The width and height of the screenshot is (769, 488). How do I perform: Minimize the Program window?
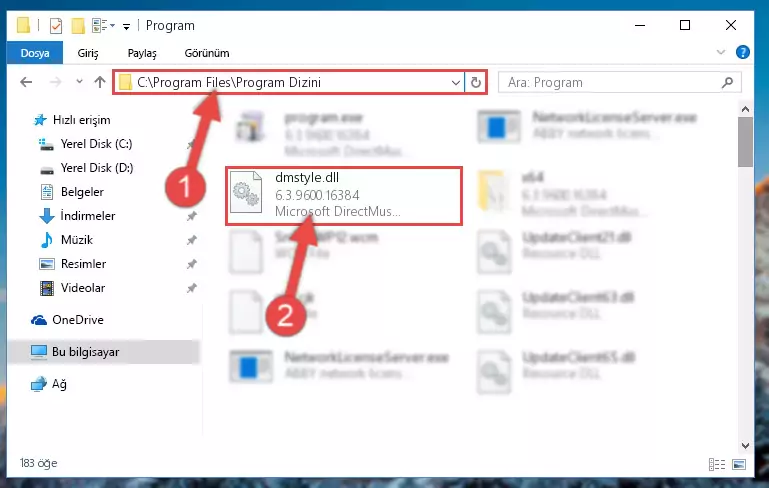click(640, 26)
